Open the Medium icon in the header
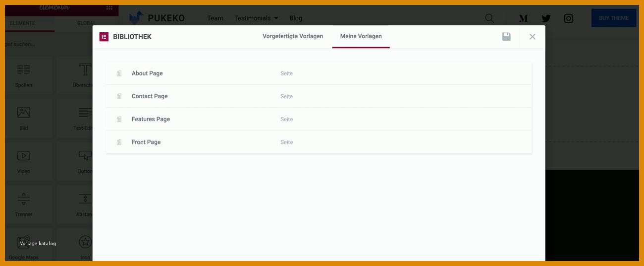The image size is (644, 266). [523, 18]
